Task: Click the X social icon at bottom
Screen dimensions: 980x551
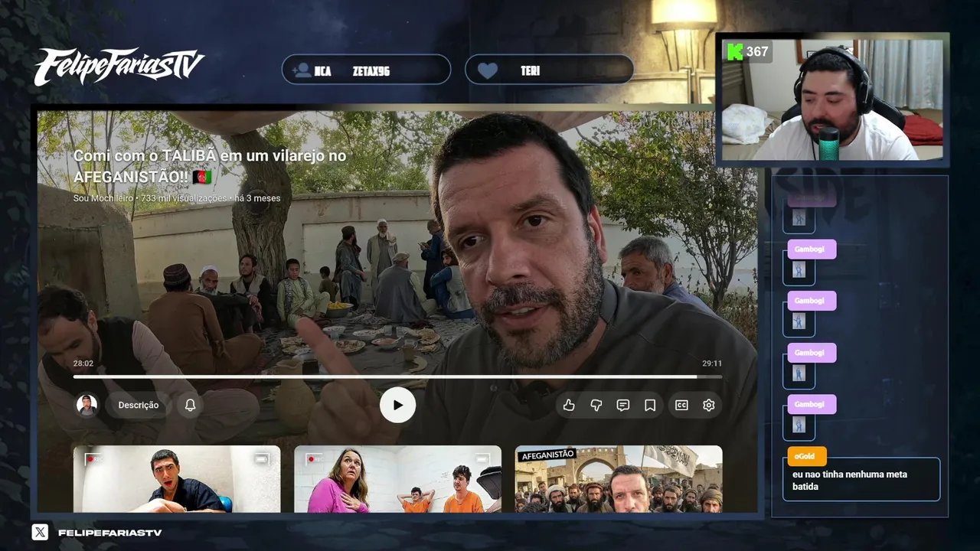Action: [x=40, y=532]
